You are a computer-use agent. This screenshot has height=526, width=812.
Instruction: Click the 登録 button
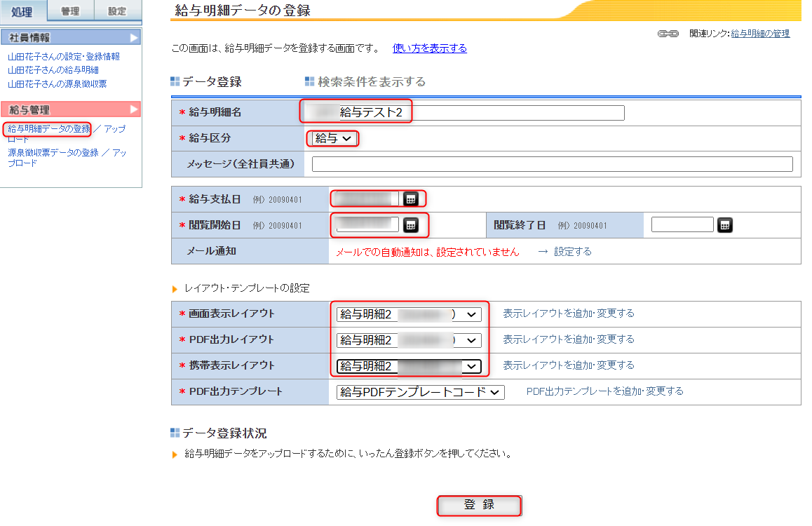479,505
